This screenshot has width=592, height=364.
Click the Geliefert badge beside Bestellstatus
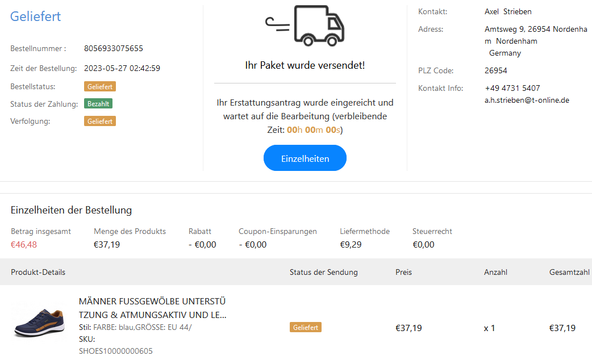point(100,87)
